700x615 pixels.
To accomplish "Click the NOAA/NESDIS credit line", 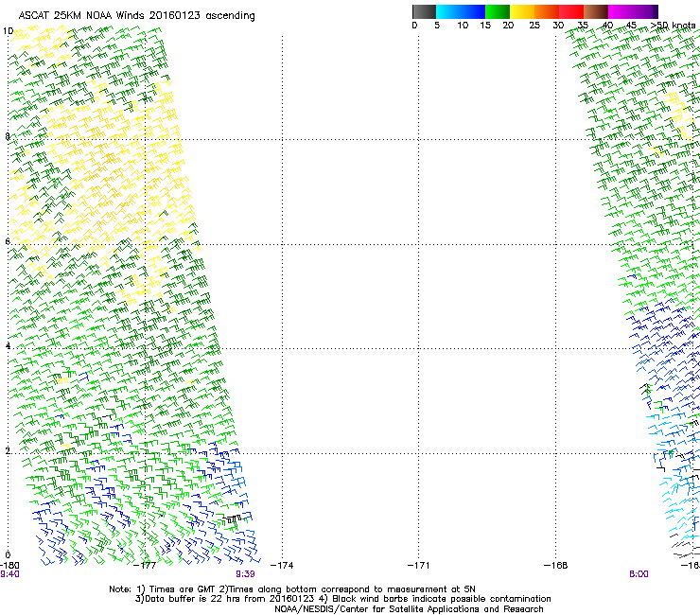I will point(409,609).
